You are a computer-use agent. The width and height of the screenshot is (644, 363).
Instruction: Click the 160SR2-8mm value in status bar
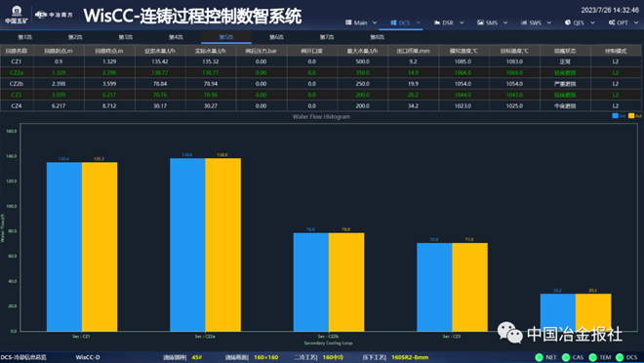tap(410, 357)
